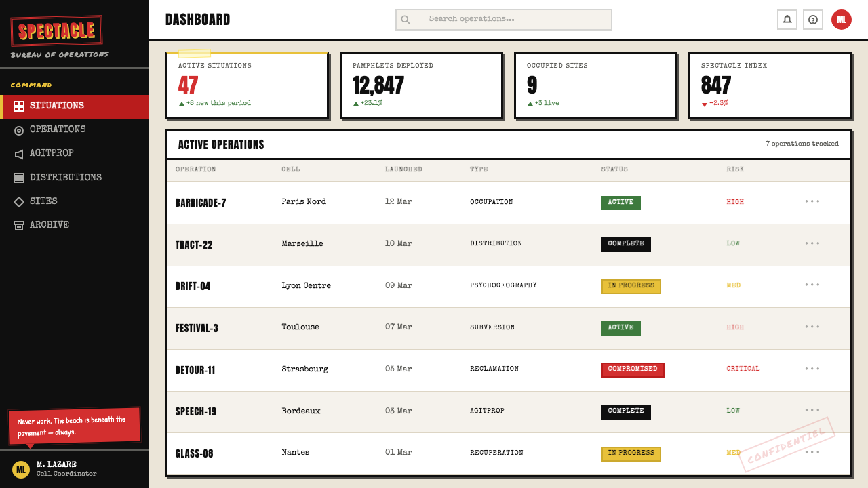This screenshot has width=868, height=488.
Task: Click the COMPROMISED status badge
Action: point(633,369)
